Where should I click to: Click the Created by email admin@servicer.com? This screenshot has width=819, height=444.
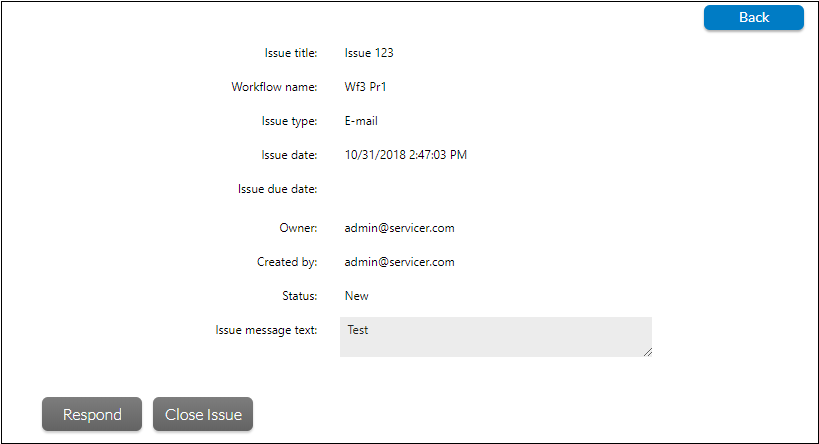click(x=399, y=262)
